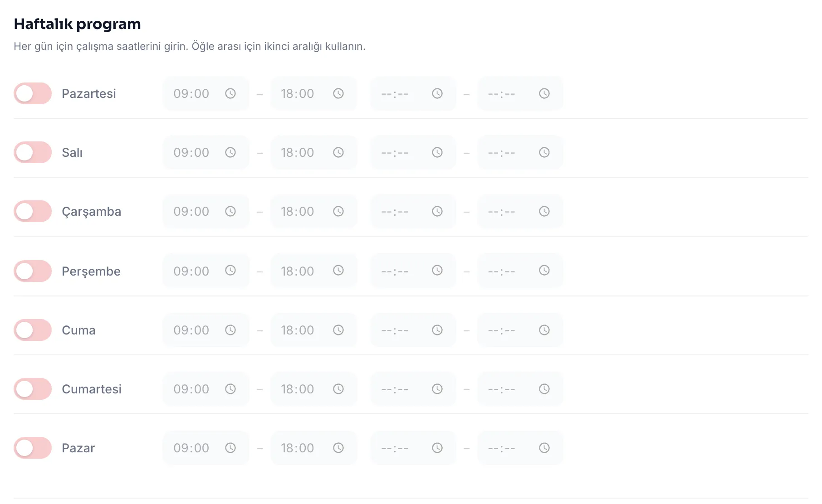This screenshot has height=504, width=822.
Task: Open clock picker for Pazar 18:00 end
Action: (338, 448)
